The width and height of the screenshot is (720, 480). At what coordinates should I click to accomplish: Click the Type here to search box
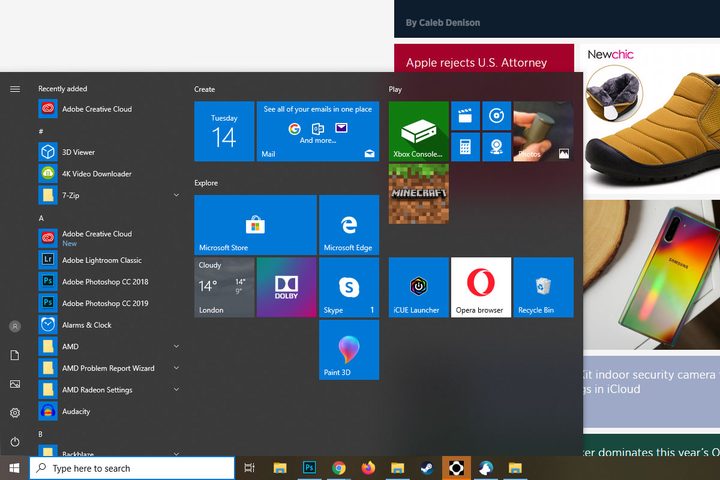click(132, 468)
